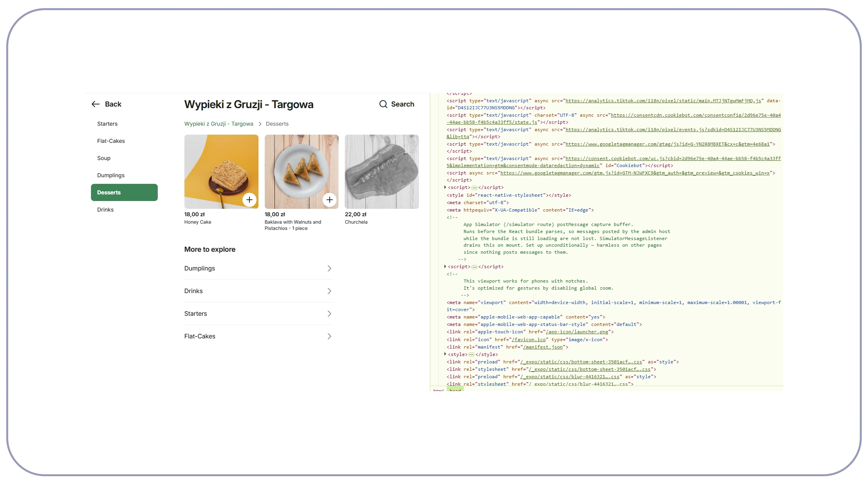Select the apple-mobile-web-app-status-bar-style meta line
868x484 pixels.
(x=544, y=324)
